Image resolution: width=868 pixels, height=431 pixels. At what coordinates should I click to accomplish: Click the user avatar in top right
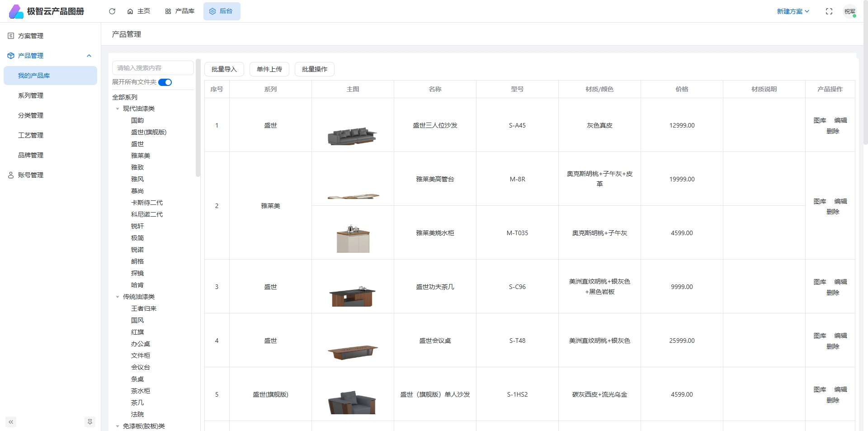coord(849,11)
